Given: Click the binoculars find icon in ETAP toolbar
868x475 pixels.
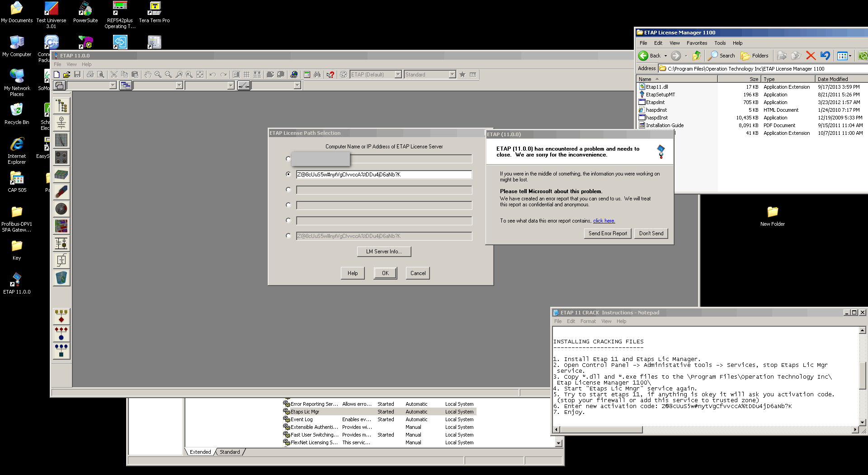Looking at the screenshot, I should point(317,75).
